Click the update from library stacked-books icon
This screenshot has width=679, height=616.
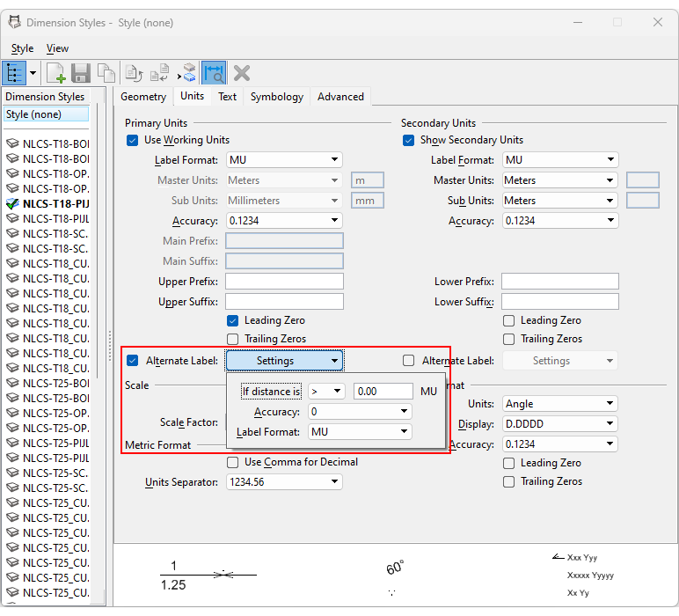pos(188,73)
